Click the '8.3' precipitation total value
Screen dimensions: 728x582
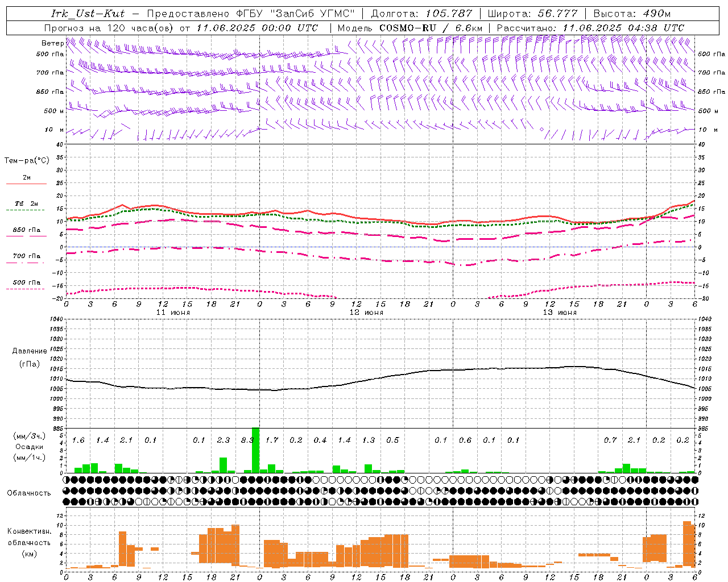(247, 440)
